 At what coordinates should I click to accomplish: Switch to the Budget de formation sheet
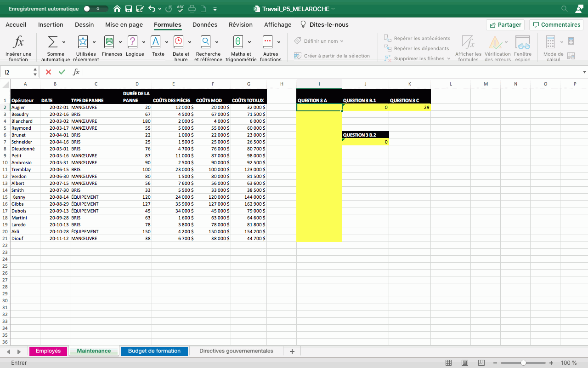154,351
